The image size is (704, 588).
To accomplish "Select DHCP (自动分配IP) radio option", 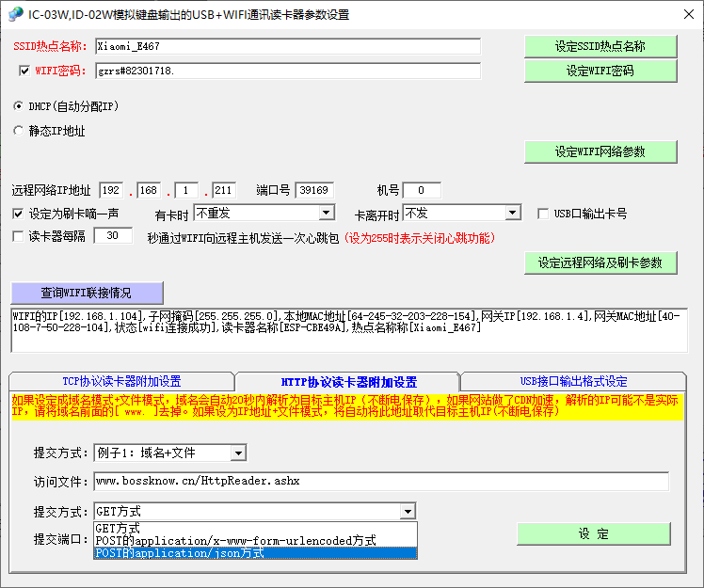I will [18, 106].
